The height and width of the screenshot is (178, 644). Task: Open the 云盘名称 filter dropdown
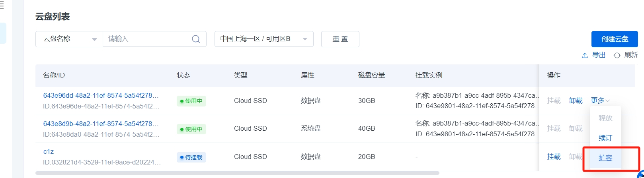coord(69,39)
